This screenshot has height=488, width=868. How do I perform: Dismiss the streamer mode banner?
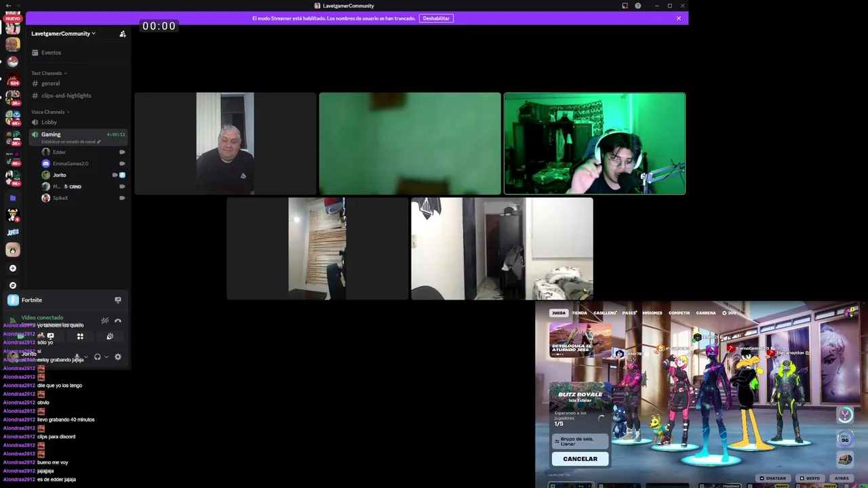pyautogui.click(x=678, y=18)
